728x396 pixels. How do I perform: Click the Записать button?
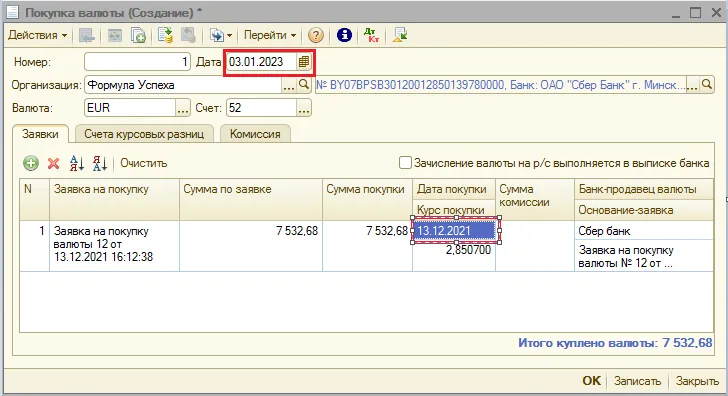click(x=637, y=381)
